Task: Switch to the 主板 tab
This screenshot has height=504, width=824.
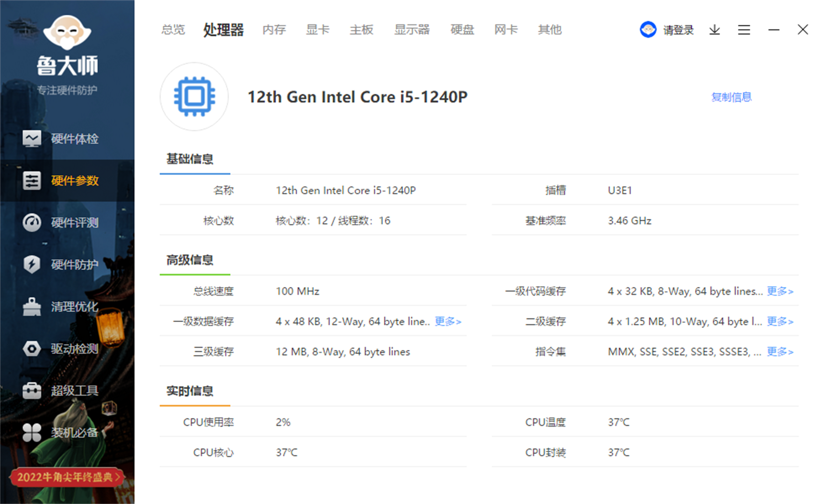Action: coord(362,30)
